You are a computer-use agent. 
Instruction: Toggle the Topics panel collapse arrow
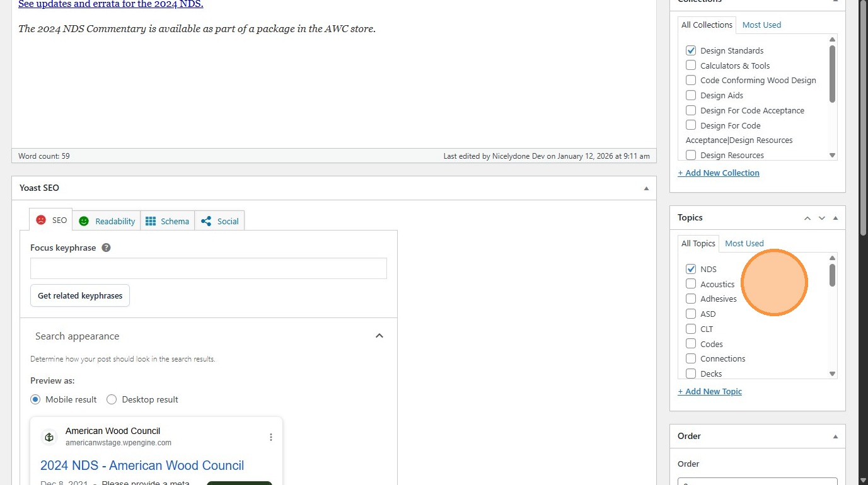click(836, 218)
